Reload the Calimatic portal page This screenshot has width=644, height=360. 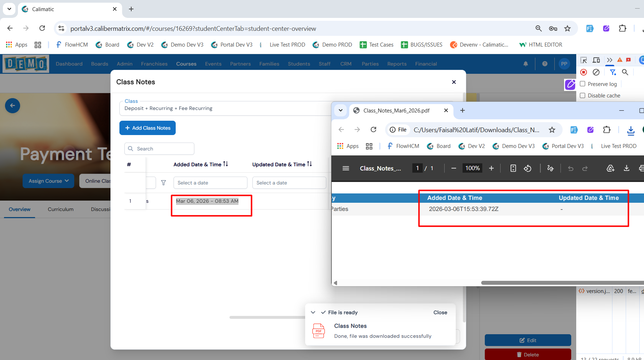tap(42, 28)
